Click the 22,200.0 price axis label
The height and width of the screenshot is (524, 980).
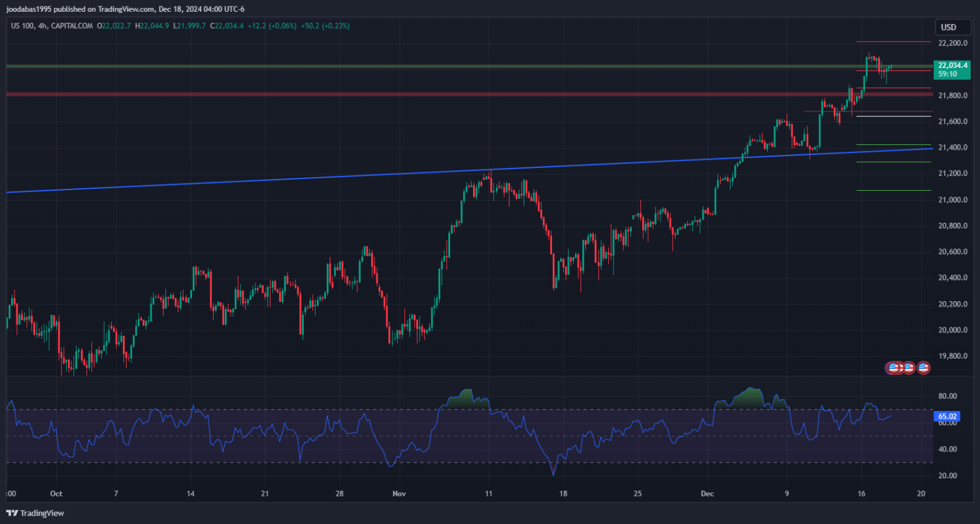(953, 43)
